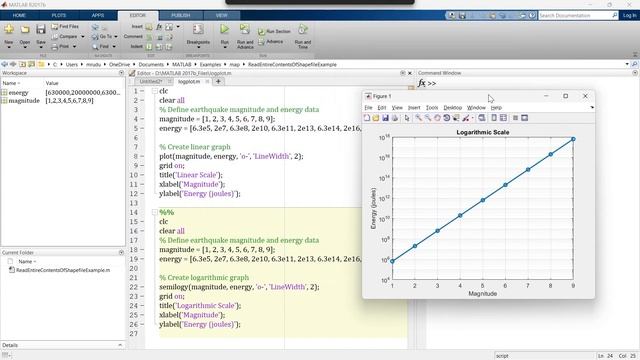
Task: Open the Print dropdown arrow
Action: coord(74,47)
